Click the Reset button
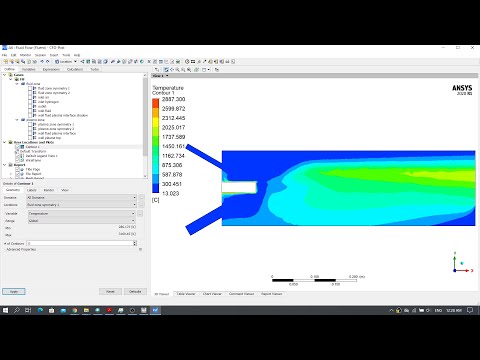This screenshot has height=360, width=480. tap(110, 291)
